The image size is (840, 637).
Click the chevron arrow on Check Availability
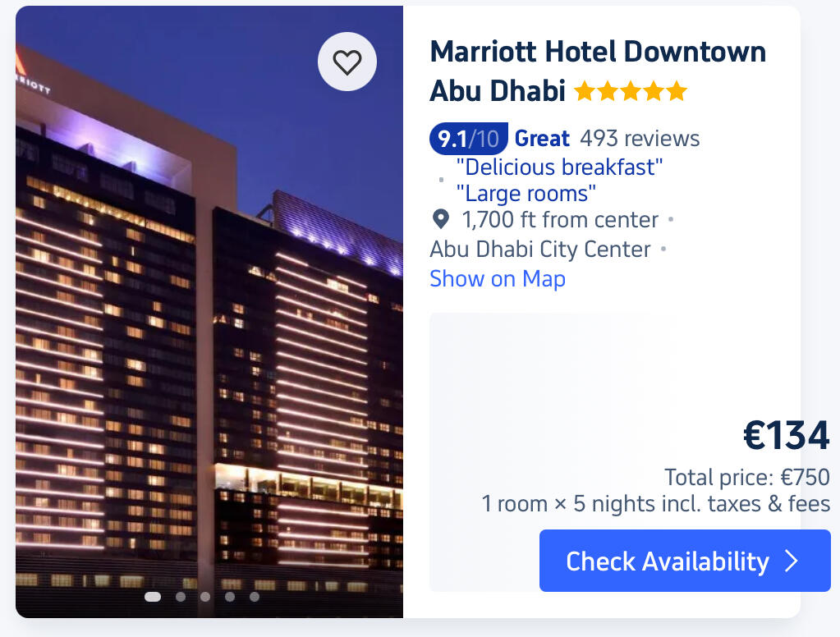tap(792, 561)
